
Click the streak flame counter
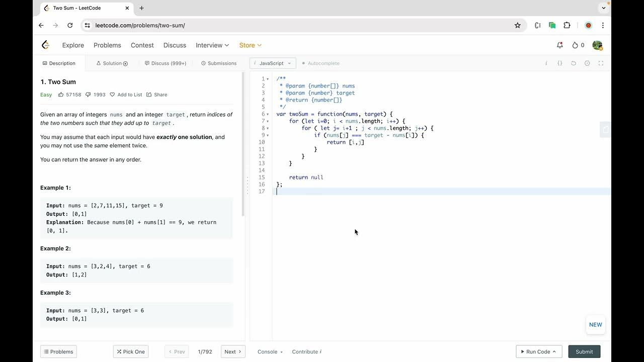coord(578,45)
